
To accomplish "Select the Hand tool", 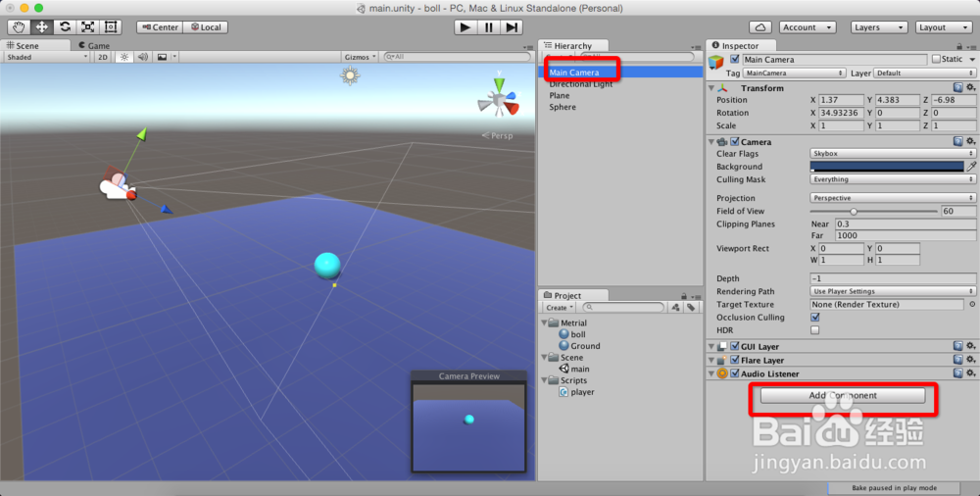I will tap(19, 26).
